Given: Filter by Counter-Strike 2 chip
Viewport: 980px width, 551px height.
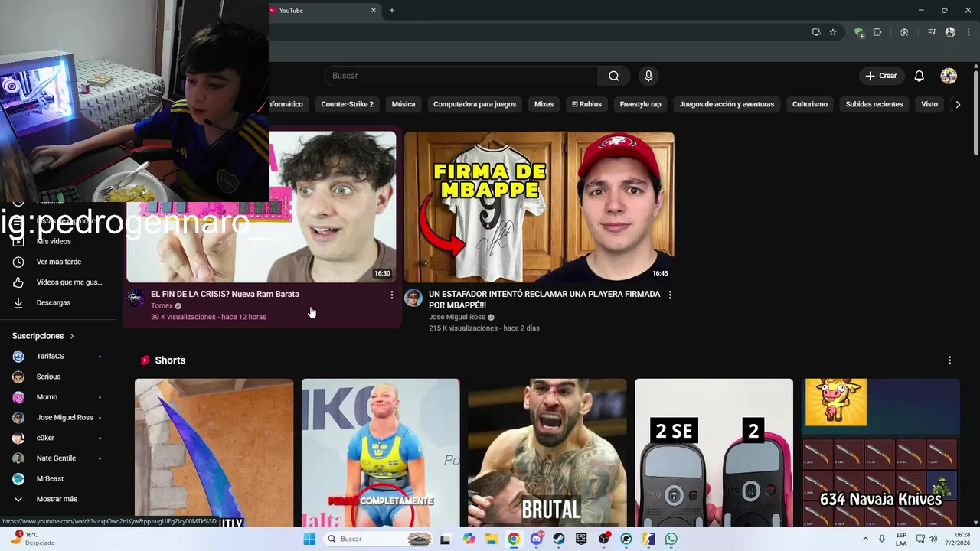Looking at the screenshot, I should 348,104.
